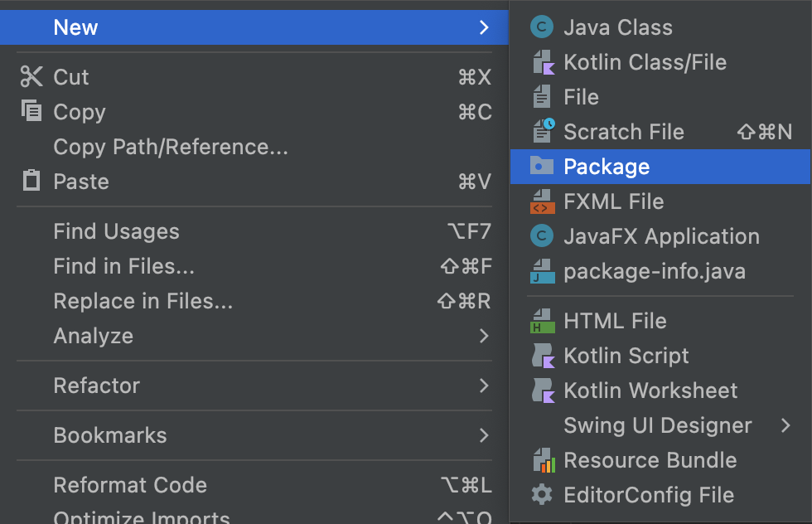Expand the Swing UI Designer submenu arrow
The width and height of the screenshot is (812, 524).
785,425
